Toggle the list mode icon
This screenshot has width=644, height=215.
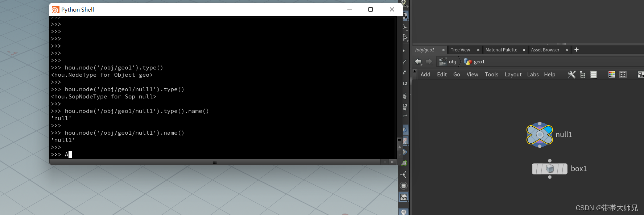coord(594,75)
